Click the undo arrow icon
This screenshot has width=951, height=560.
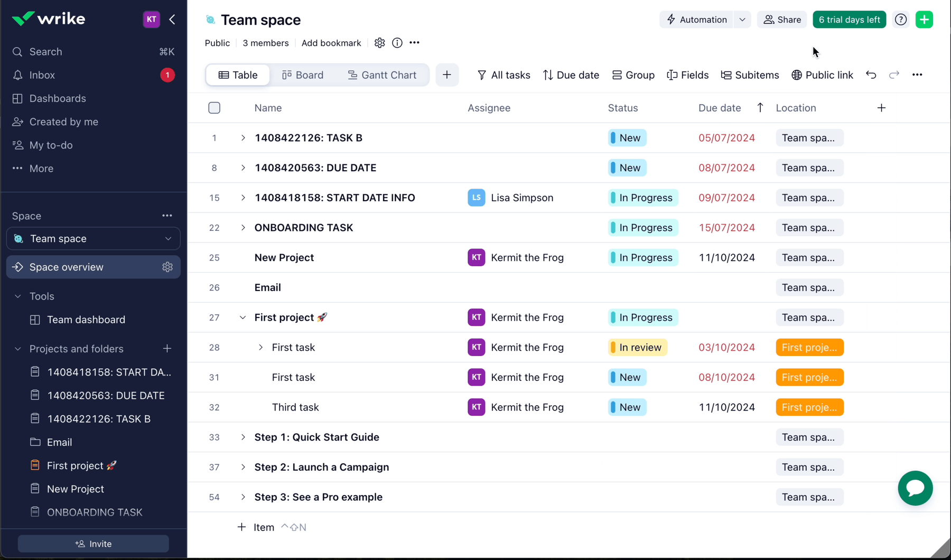[871, 75]
